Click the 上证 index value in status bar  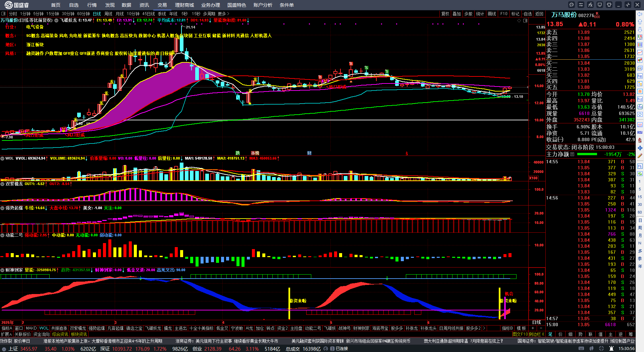click(x=29, y=349)
